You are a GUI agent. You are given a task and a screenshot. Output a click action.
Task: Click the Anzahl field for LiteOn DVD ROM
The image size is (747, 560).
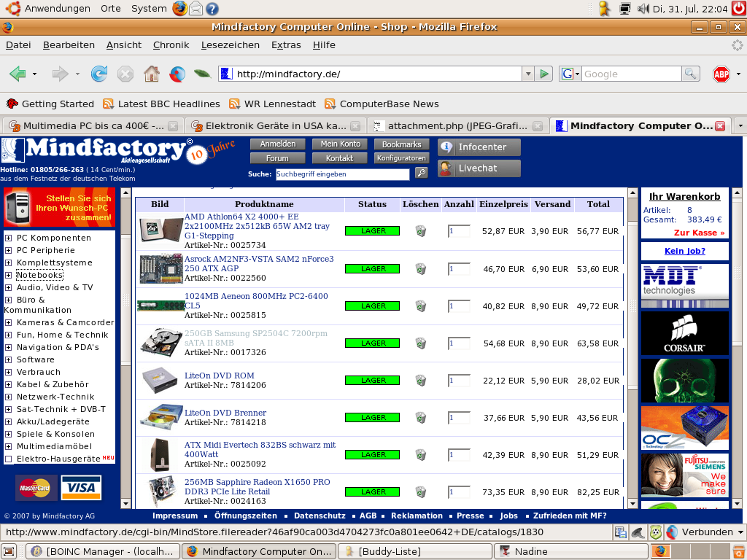(459, 381)
